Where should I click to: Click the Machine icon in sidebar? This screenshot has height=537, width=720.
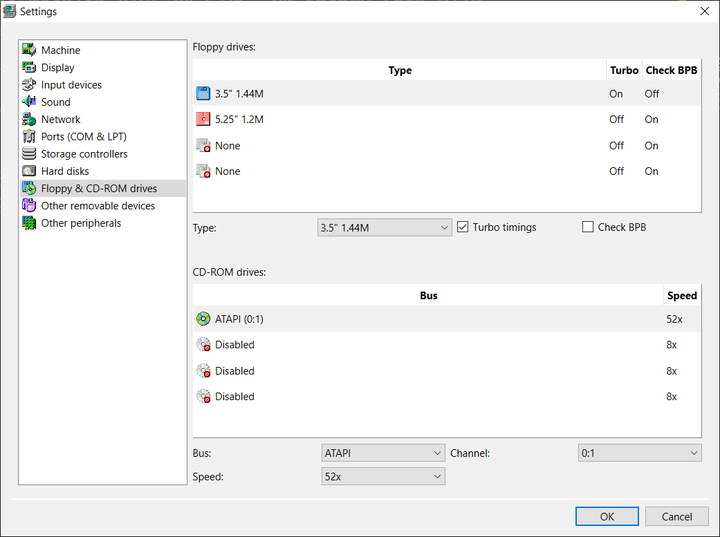point(30,50)
